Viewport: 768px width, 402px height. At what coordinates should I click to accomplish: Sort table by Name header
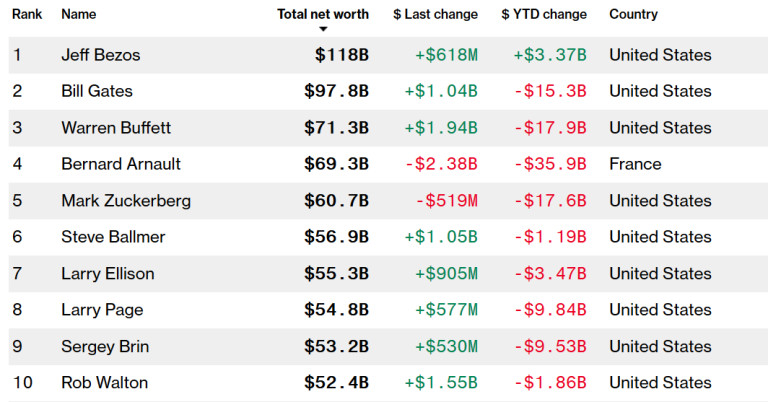tap(79, 14)
